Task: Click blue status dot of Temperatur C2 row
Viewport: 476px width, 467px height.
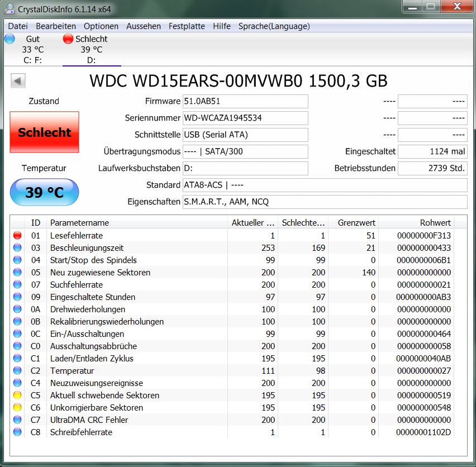Action: (18, 371)
